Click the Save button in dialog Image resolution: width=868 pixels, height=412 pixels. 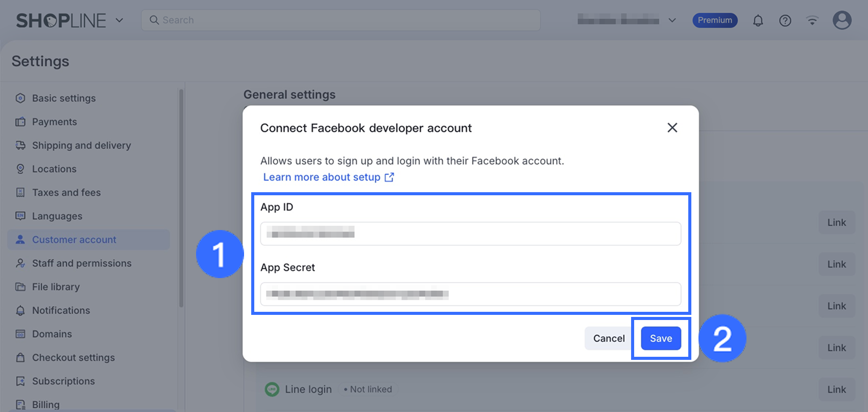[x=661, y=338]
